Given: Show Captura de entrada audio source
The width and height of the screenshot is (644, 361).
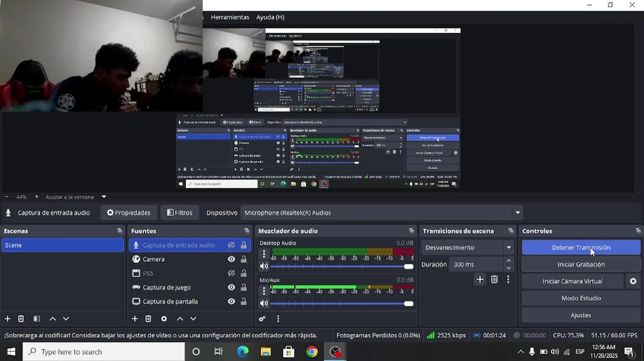Looking at the screenshot, I should coord(231,245).
